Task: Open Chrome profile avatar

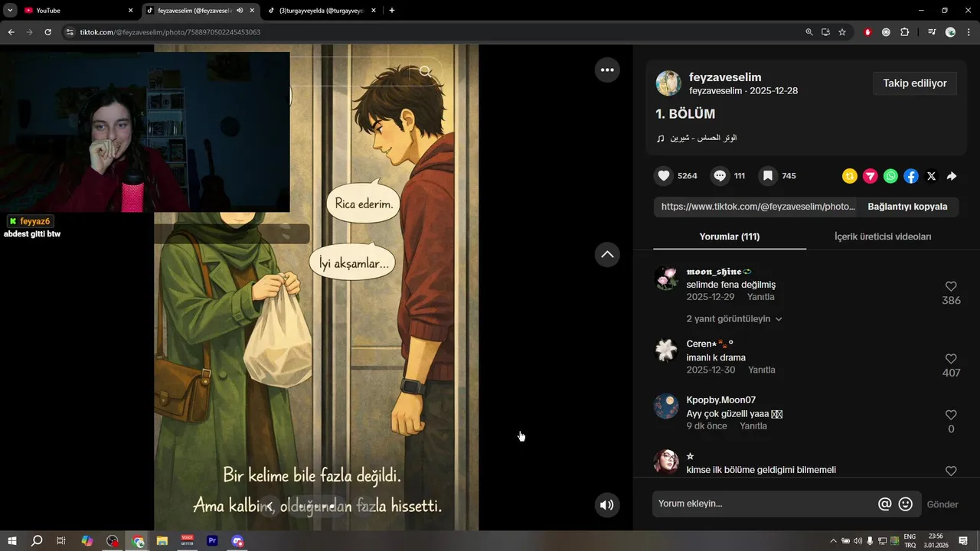Action: 951,32
